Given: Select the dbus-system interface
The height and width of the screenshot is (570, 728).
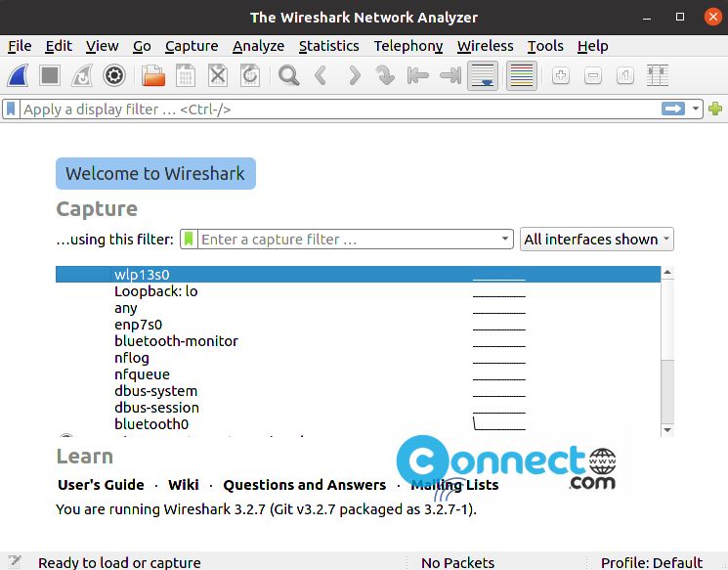Looking at the screenshot, I should coord(358,391).
